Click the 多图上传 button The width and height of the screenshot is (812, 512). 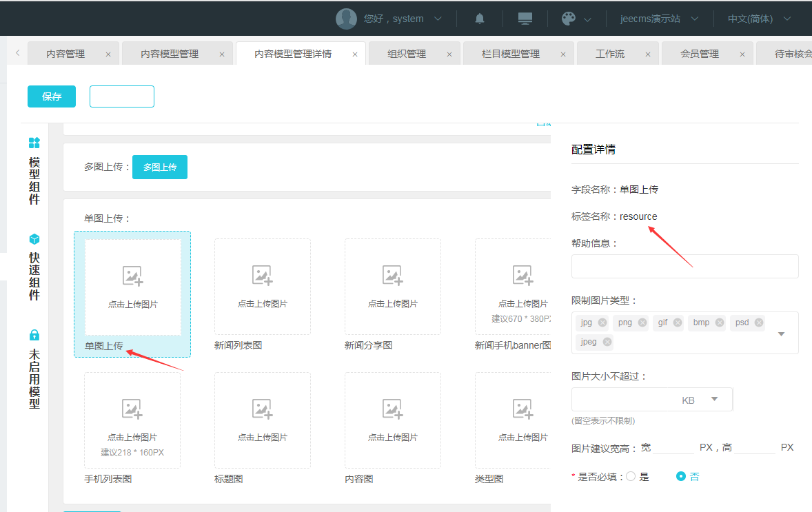tap(160, 167)
